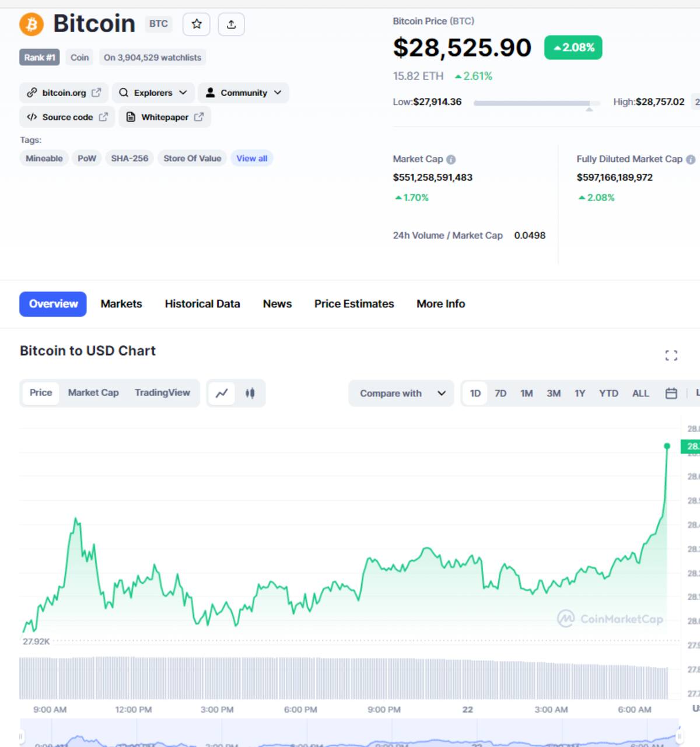Click the 27.92K chart baseline label
Viewport: 700px width, 747px height.
point(36,641)
